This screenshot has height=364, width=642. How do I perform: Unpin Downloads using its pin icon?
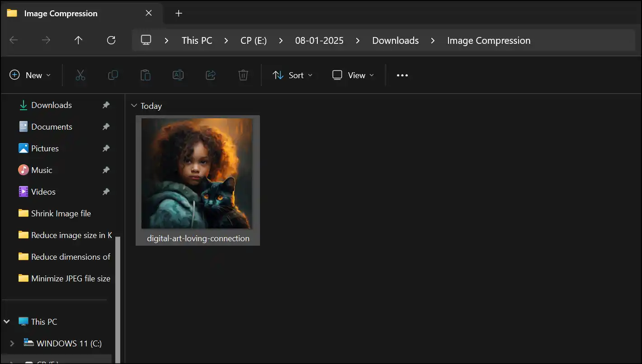point(106,105)
